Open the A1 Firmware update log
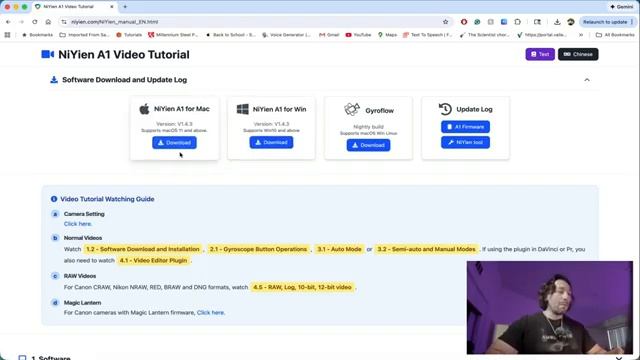Screen dimensions: 640x360 (x=465, y=127)
